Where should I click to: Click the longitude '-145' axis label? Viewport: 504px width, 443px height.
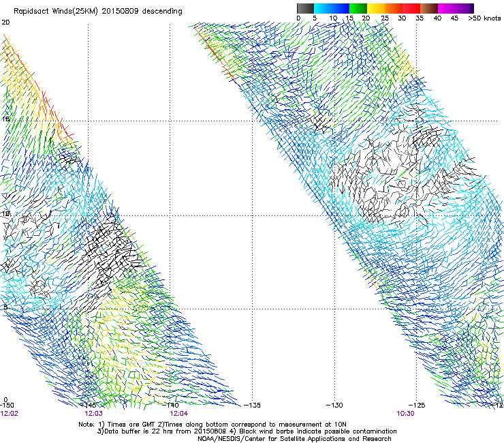[x=88, y=406]
